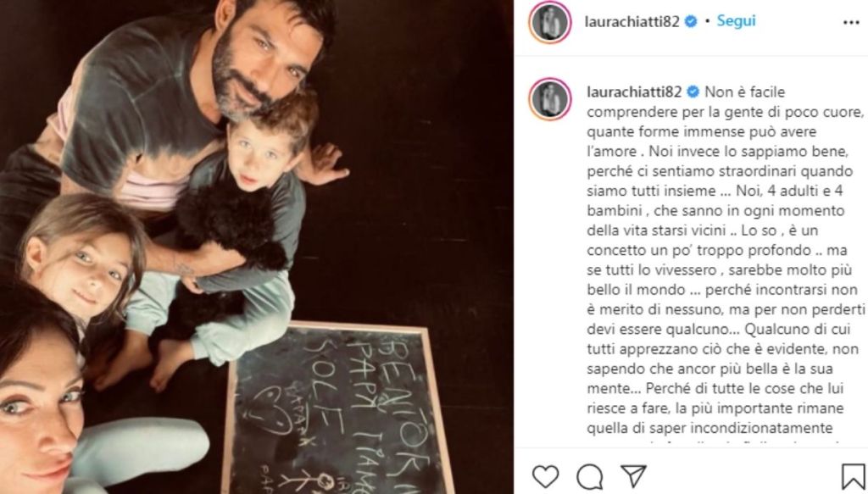The image size is (868, 494).
Task: Open the caption profile avatar of laurachiatti82
Action: 549,99
